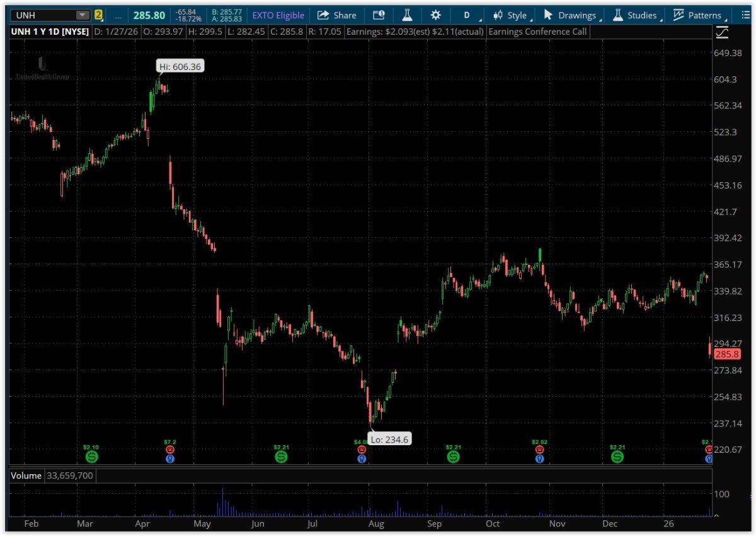Click the blue conference call icon in October
This screenshot has height=536, width=756.
coord(539,459)
